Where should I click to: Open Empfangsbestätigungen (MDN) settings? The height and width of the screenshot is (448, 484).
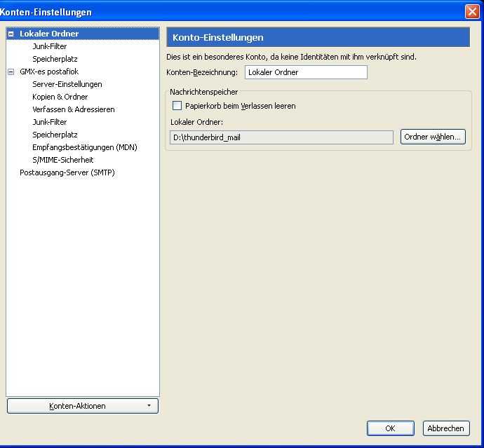point(84,147)
